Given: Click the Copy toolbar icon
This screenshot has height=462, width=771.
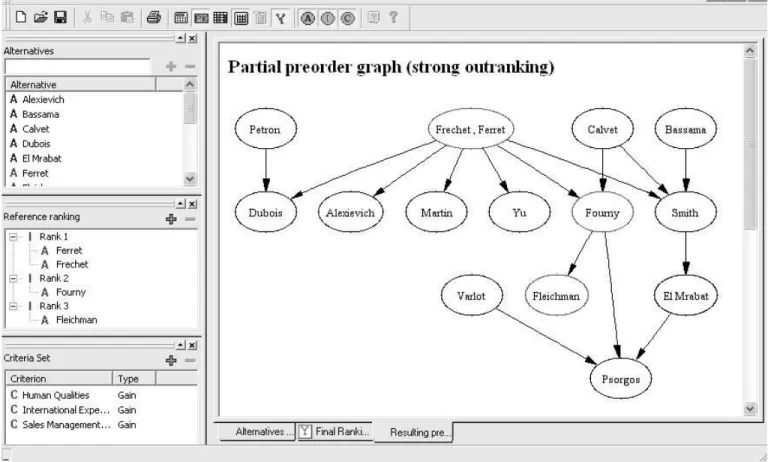Looking at the screenshot, I should [x=107, y=18].
